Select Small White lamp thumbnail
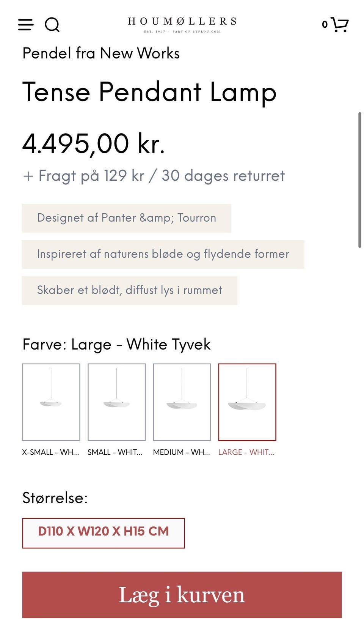This screenshot has height=619, width=364. (116, 402)
